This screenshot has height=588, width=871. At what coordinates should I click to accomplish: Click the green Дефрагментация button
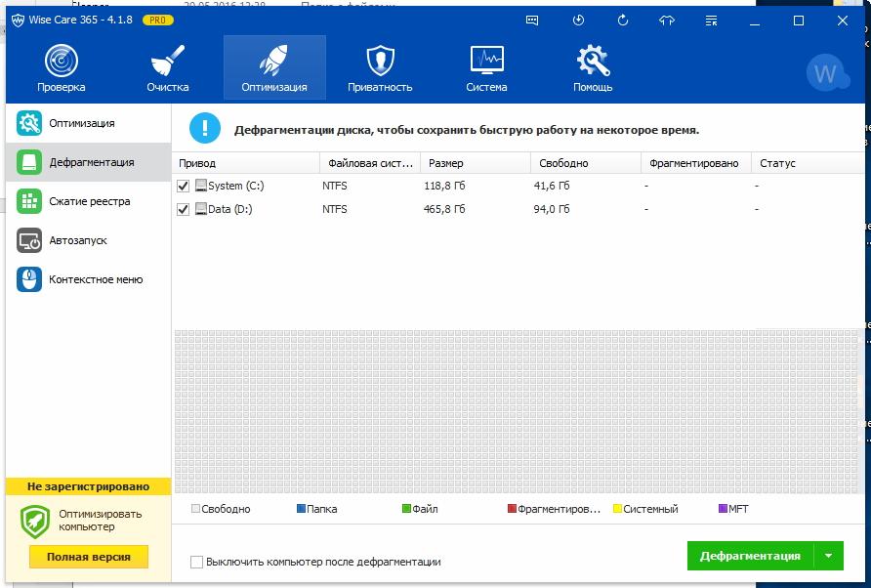click(750, 556)
